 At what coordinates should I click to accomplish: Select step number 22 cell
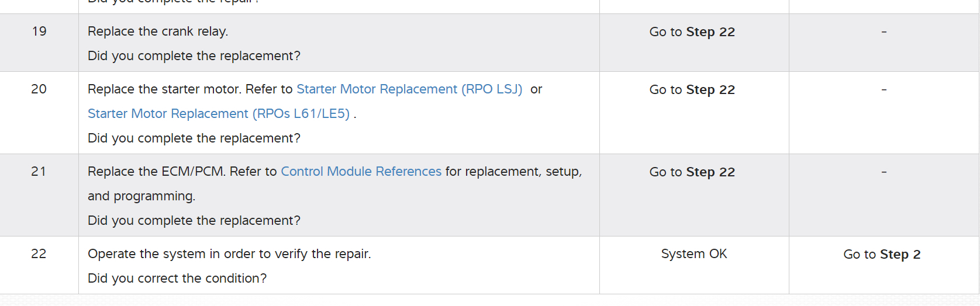point(39,254)
